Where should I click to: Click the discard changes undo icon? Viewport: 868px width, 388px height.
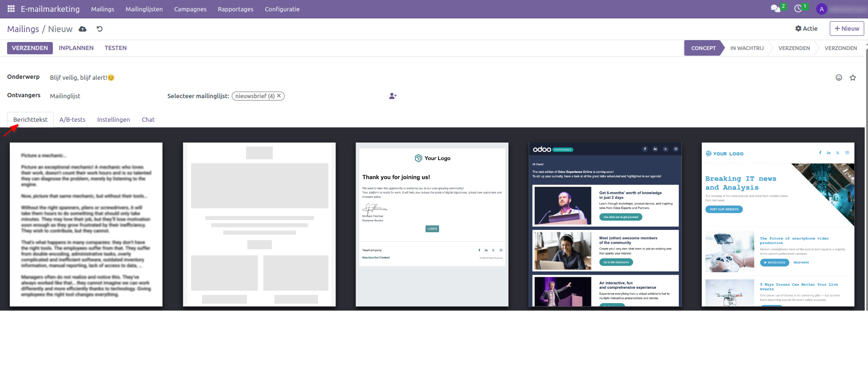click(100, 29)
